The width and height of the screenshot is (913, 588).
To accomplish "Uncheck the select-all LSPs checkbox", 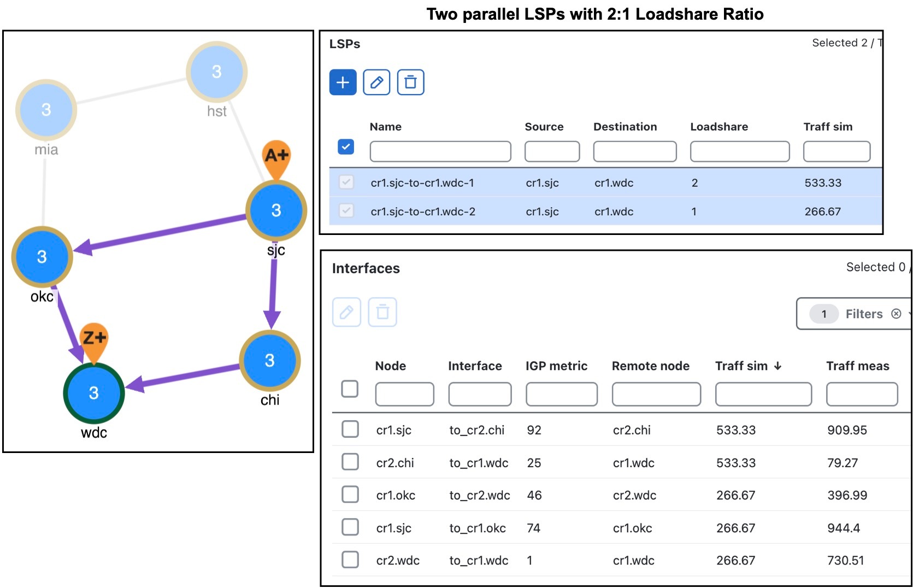I will (345, 146).
